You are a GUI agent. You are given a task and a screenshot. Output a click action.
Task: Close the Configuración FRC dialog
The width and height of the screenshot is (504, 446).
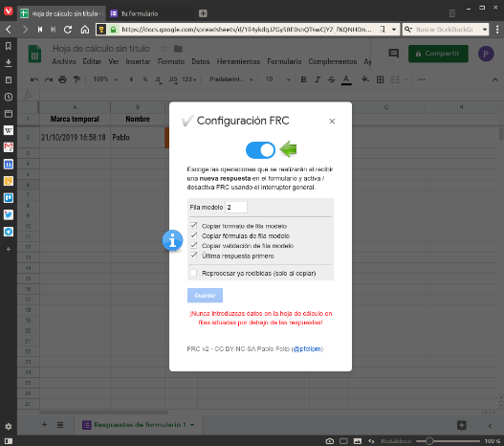click(332, 122)
